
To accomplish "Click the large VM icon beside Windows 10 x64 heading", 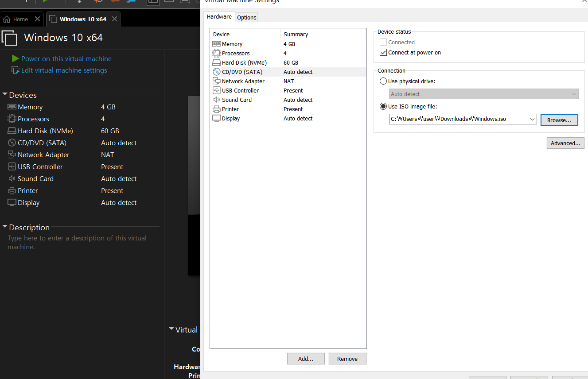I will (9, 38).
